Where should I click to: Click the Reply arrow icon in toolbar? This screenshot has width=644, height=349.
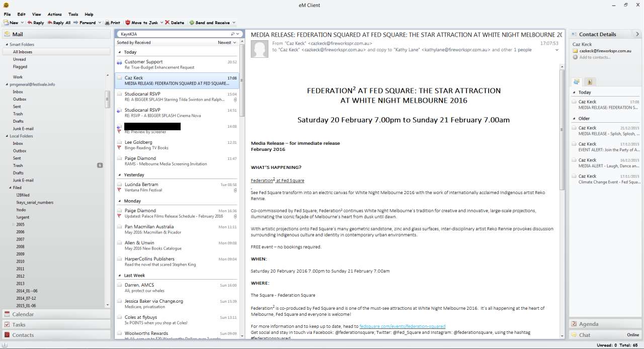click(30, 23)
